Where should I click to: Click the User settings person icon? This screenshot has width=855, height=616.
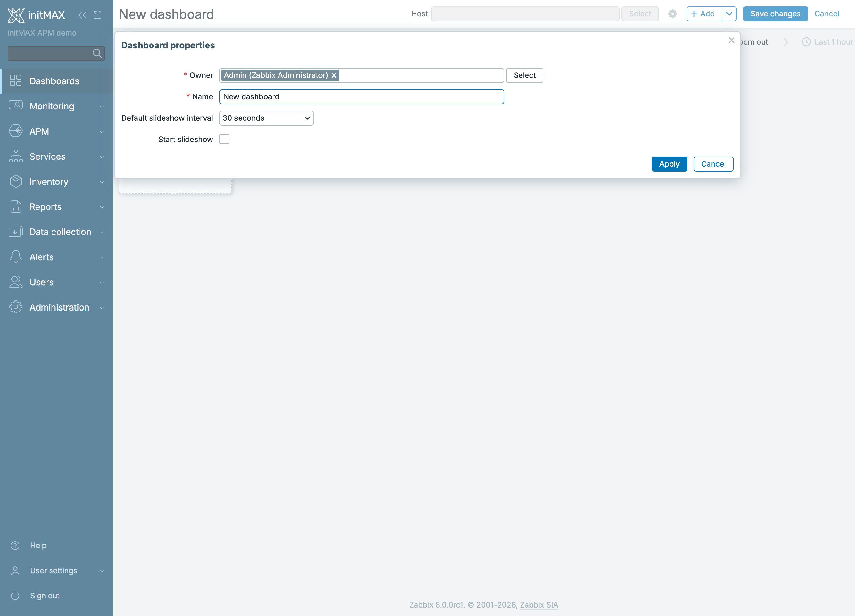point(15,570)
